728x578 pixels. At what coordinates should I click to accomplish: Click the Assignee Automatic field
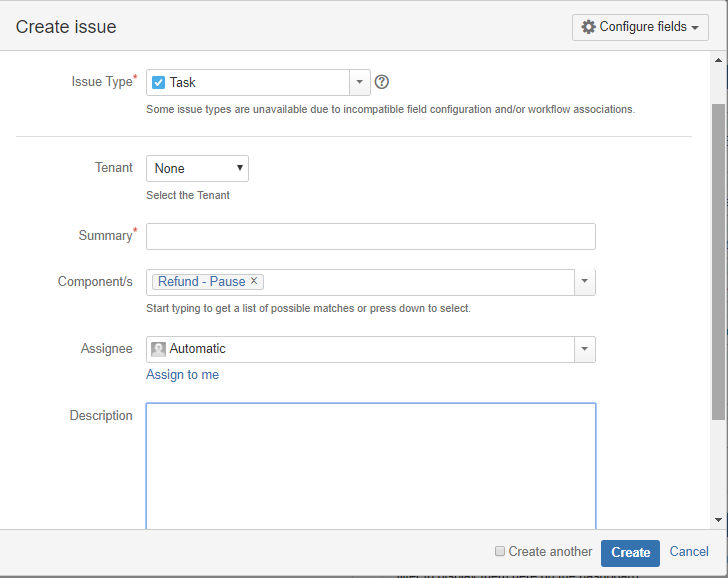[x=360, y=349]
